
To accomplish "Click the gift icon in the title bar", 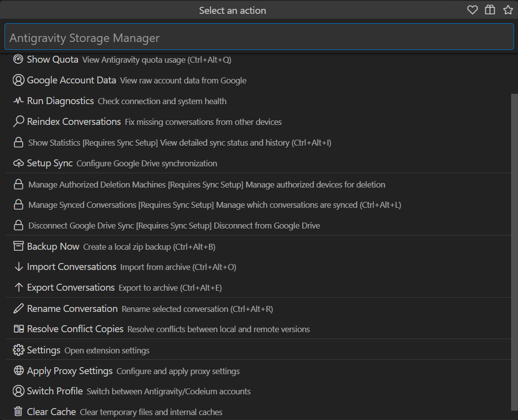I will coord(490,10).
